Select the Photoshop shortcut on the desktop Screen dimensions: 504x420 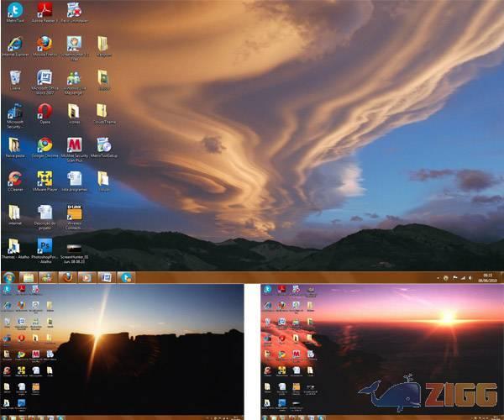click(x=45, y=245)
